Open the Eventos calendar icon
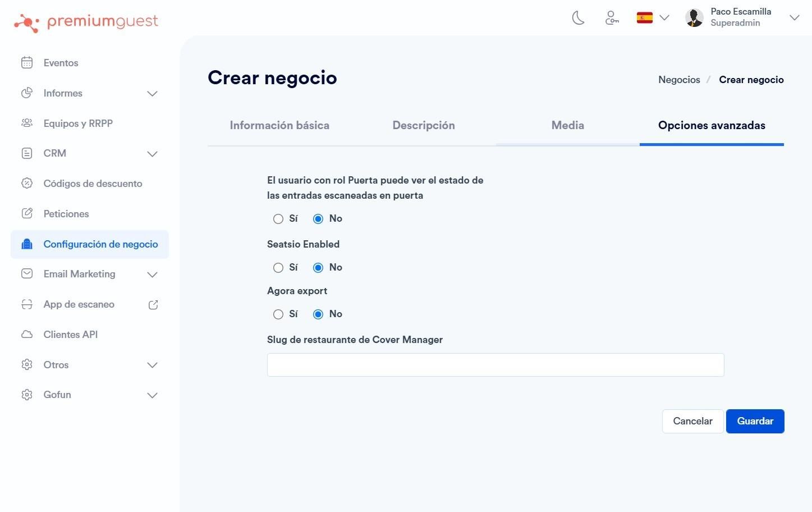 pos(27,63)
